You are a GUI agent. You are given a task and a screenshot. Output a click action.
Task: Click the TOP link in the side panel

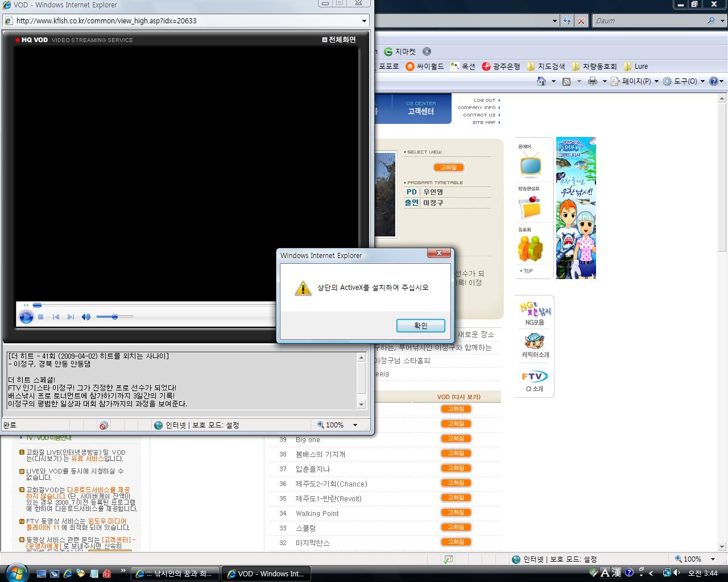(527, 271)
